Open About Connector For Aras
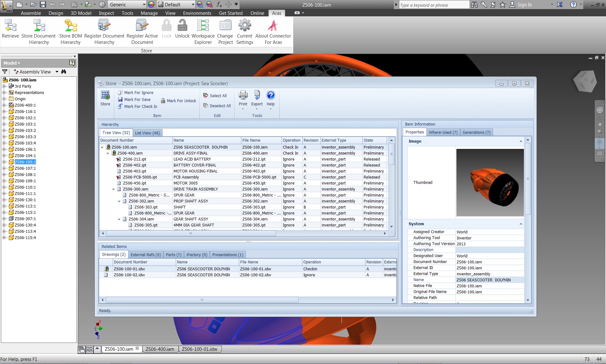Image resolution: width=606 pixels, height=364 pixels. tap(273, 32)
